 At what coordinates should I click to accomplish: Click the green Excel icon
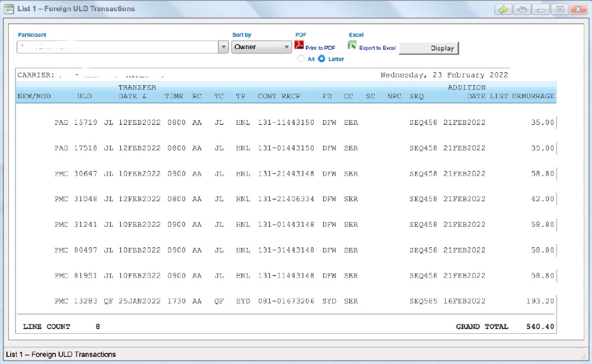tap(352, 46)
